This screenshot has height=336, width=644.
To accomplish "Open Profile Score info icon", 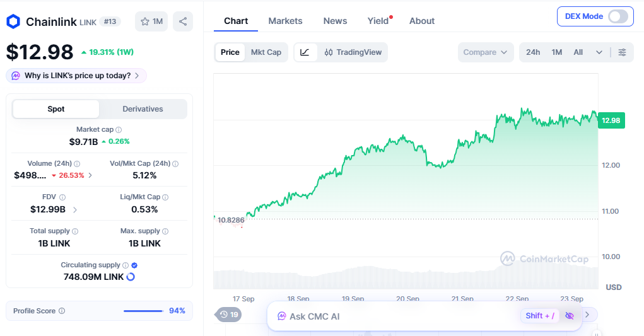I will click(x=62, y=311).
